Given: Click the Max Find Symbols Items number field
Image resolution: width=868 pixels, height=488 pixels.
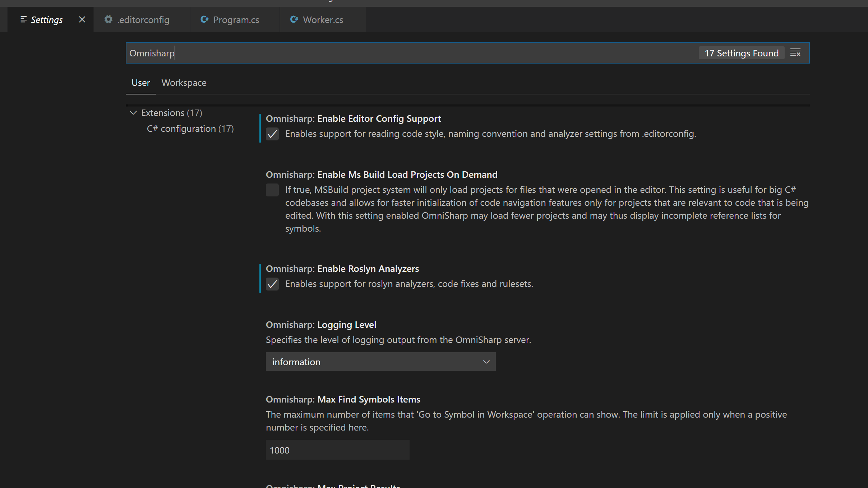Looking at the screenshot, I should pyautogui.click(x=338, y=450).
